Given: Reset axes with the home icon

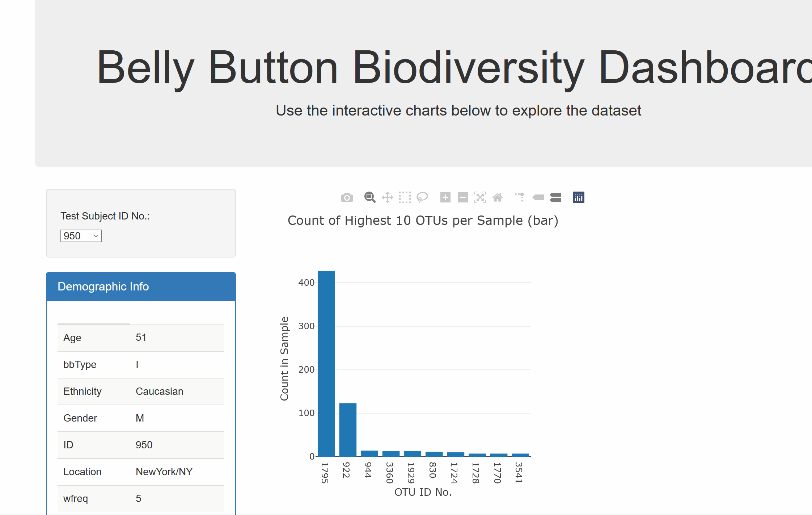Looking at the screenshot, I should [498, 197].
